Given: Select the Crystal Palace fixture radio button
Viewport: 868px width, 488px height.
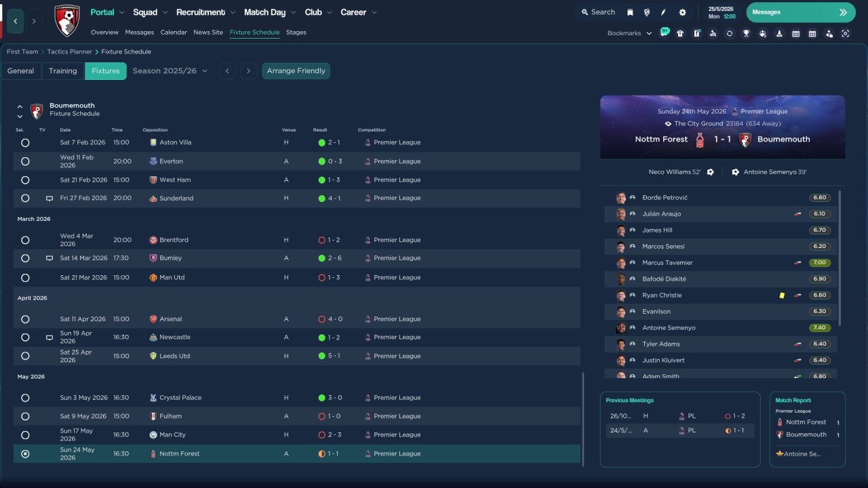Looking at the screenshot, I should click(x=25, y=398).
